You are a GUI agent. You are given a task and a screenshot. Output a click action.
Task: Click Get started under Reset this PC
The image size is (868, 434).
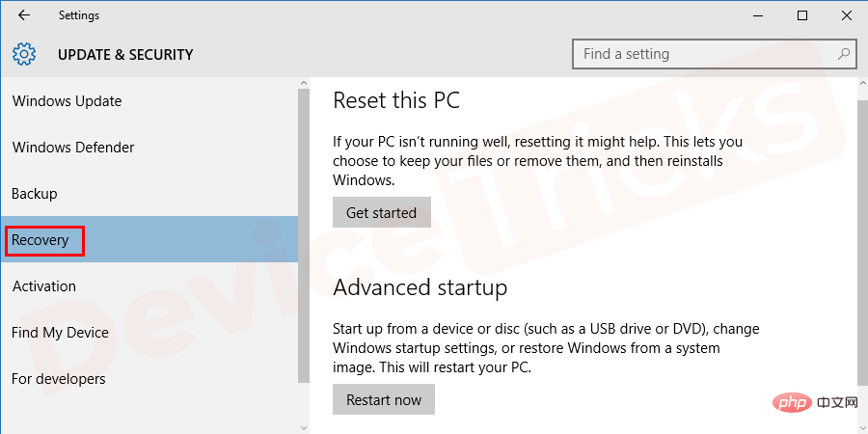point(381,212)
